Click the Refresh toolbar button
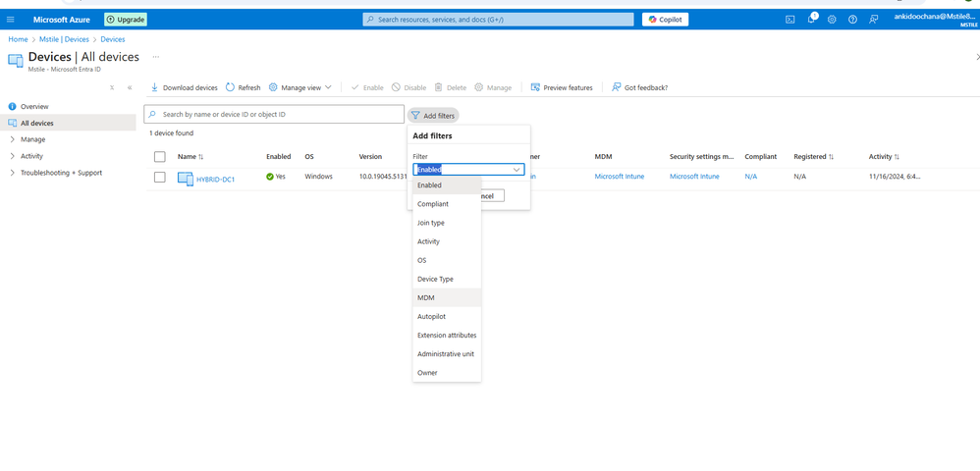Viewport: 980px width, 471px height. (244, 87)
